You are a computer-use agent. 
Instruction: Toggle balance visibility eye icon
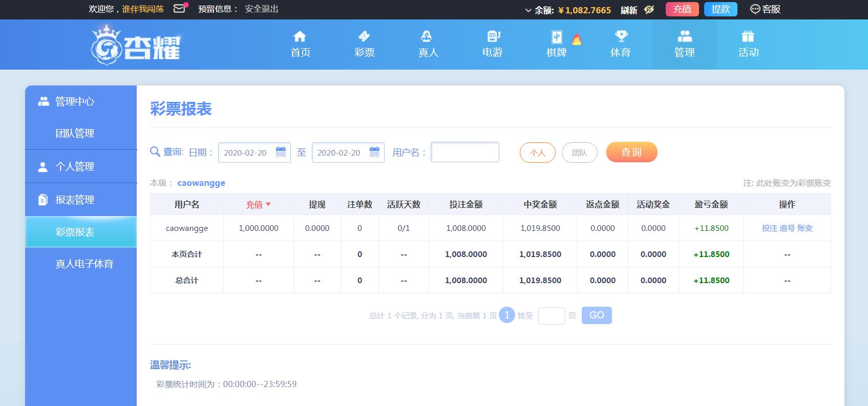pyautogui.click(x=649, y=10)
